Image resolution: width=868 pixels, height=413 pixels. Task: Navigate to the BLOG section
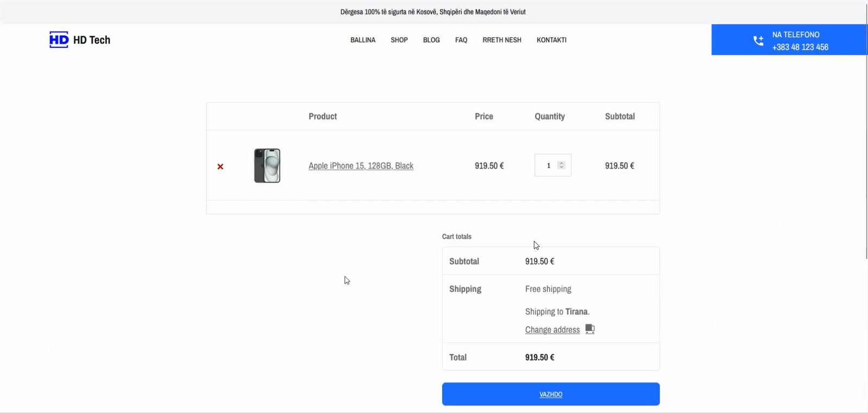[x=431, y=40]
